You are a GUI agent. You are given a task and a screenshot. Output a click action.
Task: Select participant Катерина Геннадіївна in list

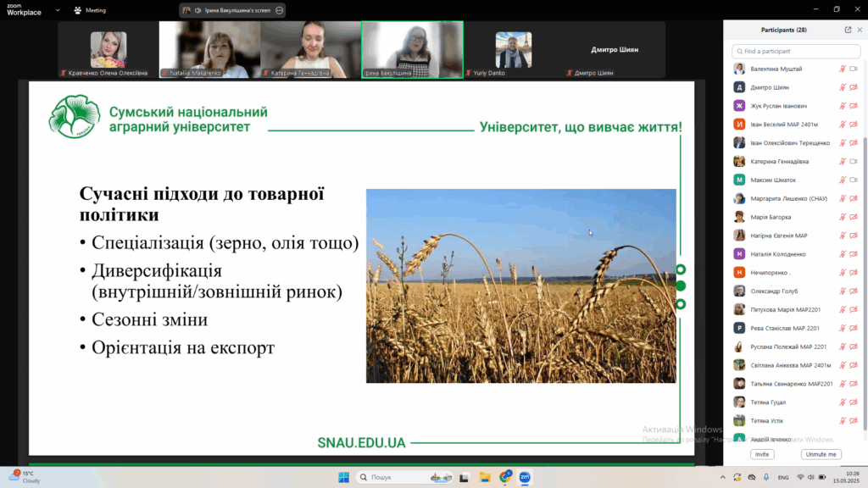[x=779, y=161]
